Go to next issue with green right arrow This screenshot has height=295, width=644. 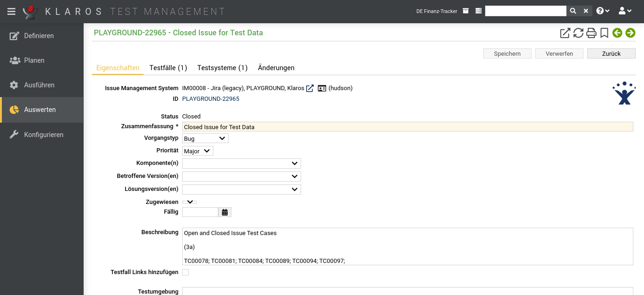click(x=630, y=33)
